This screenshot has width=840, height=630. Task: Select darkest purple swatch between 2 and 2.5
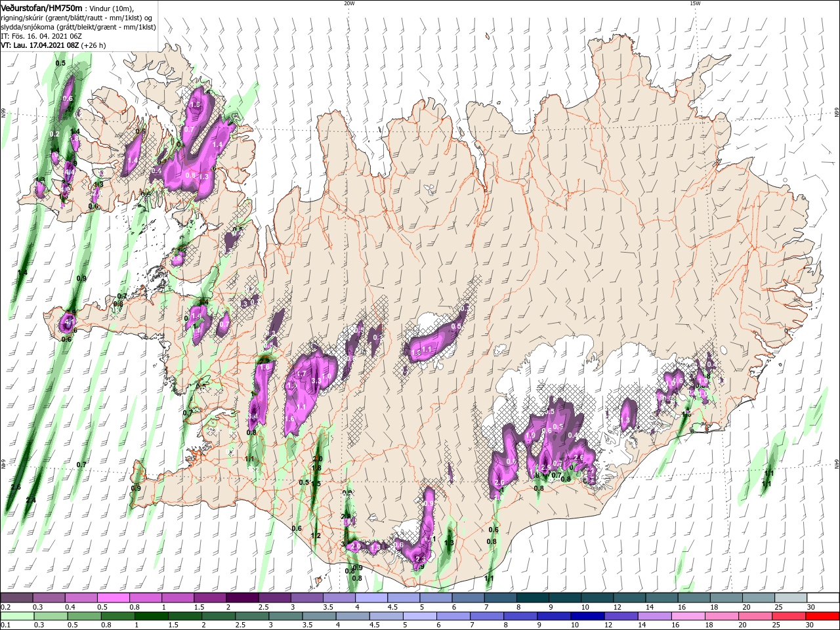pos(242,598)
